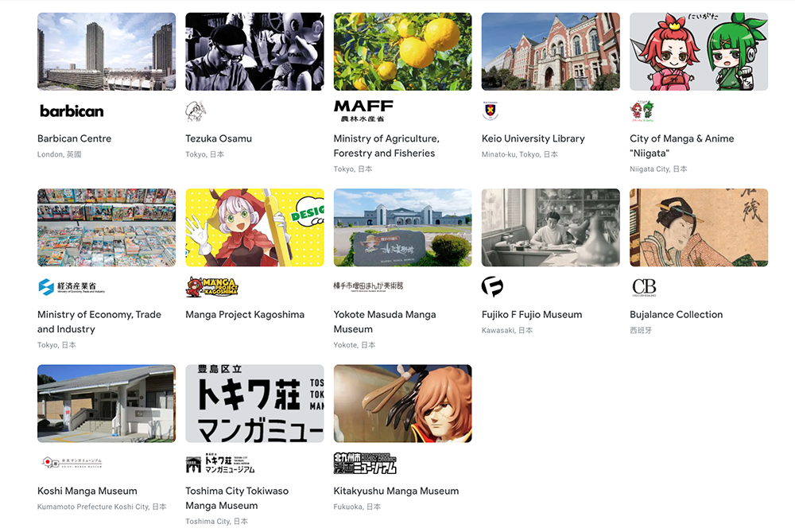Click the Yokote Masuda Manga Museum logo
Image resolution: width=795 pixels, height=532 pixels.
[x=368, y=286]
